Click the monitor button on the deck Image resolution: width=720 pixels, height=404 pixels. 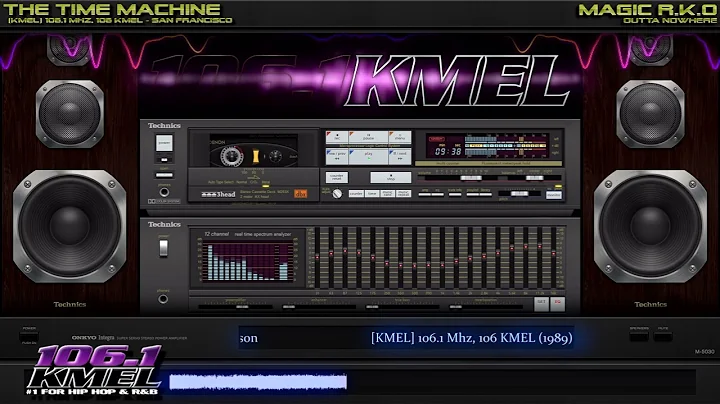click(554, 195)
